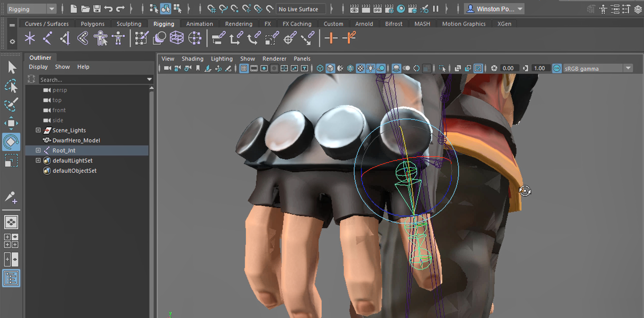Click the Redo arrow icon

point(120,9)
